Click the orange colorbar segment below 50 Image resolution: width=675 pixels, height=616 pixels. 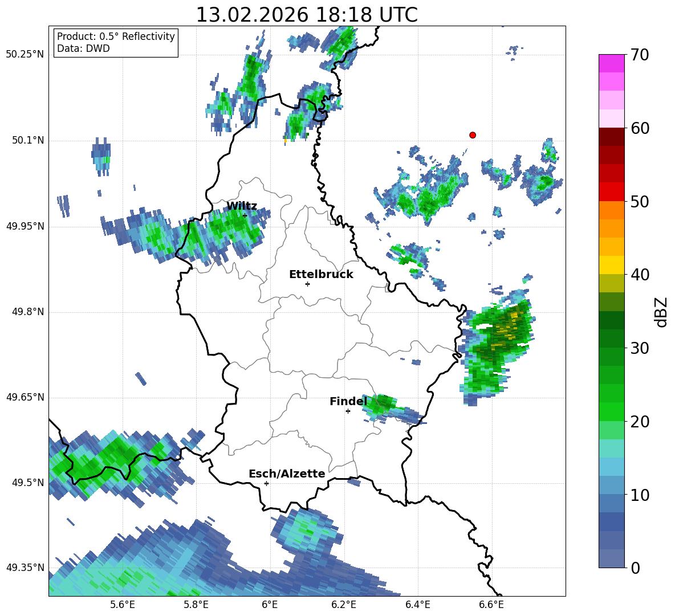pyautogui.click(x=611, y=210)
